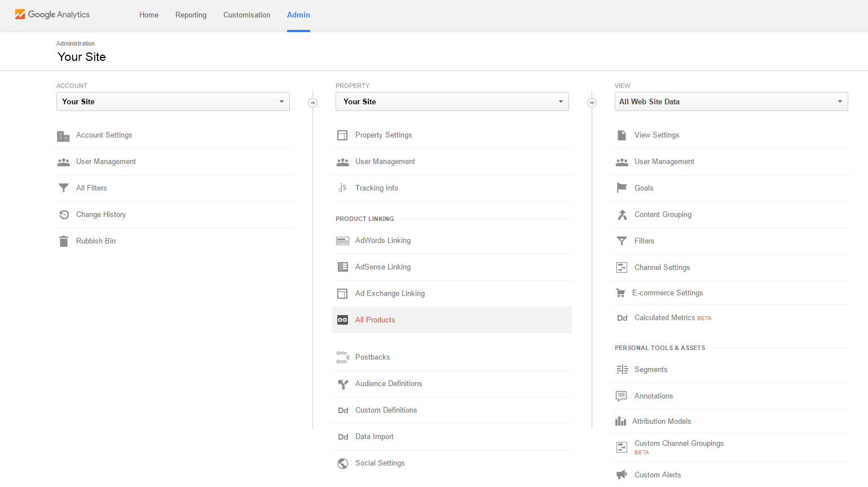
Task: Click the Account Settings building icon
Action: coord(63,136)
